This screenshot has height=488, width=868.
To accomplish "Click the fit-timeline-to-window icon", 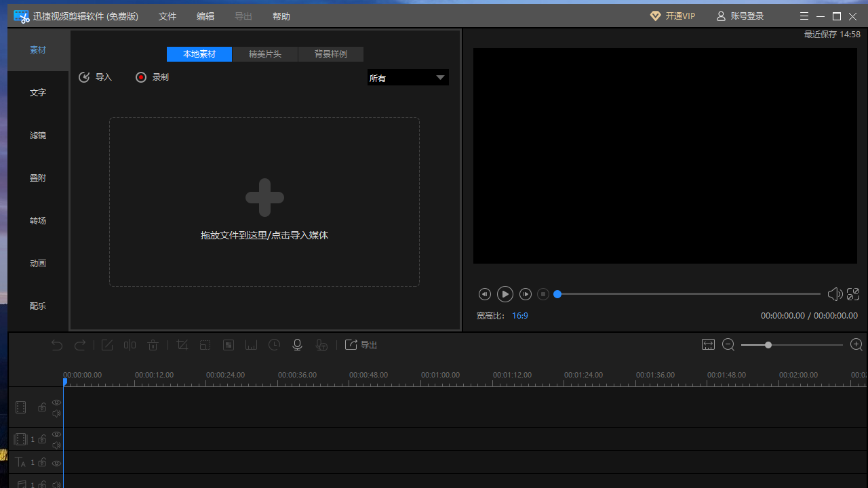I will coord(708,345).
